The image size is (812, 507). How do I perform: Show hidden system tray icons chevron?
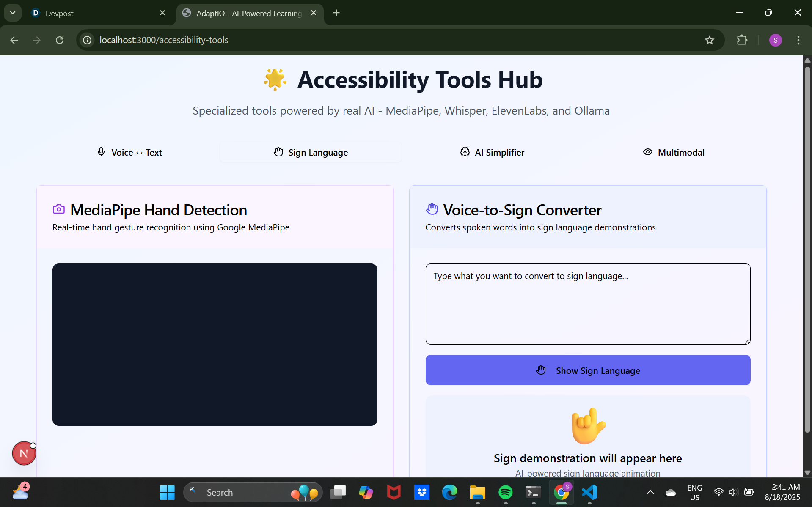tap(650, 492)
